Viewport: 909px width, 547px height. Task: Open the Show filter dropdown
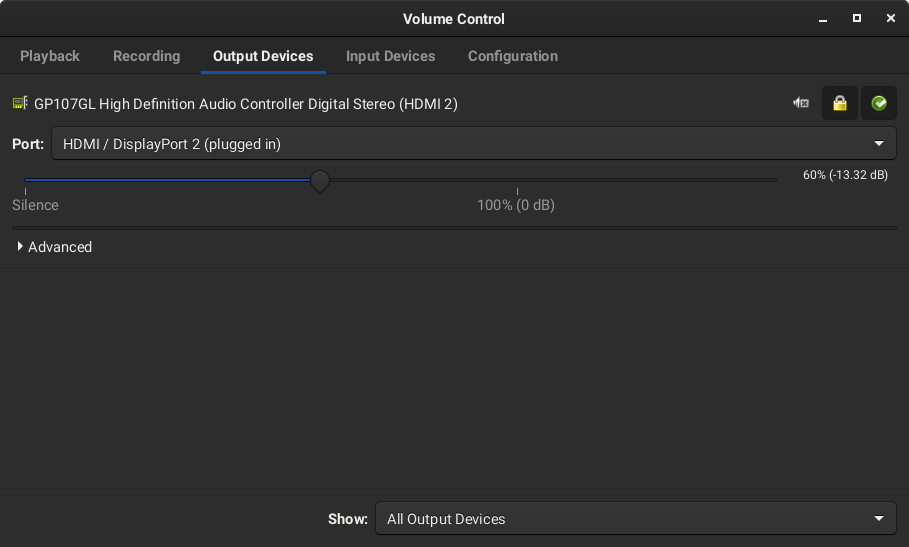tap(636, 519)
